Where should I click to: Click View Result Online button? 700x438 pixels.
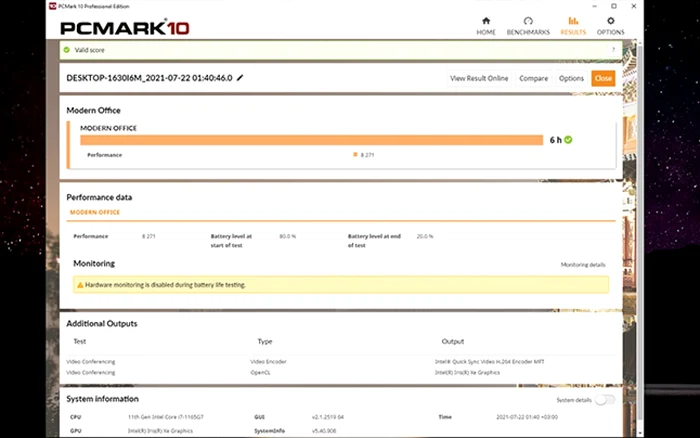click(479, 78)
